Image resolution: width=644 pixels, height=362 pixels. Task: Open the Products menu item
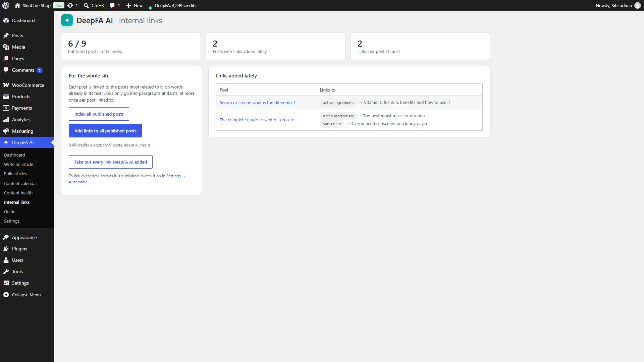[x=27, y=97]
